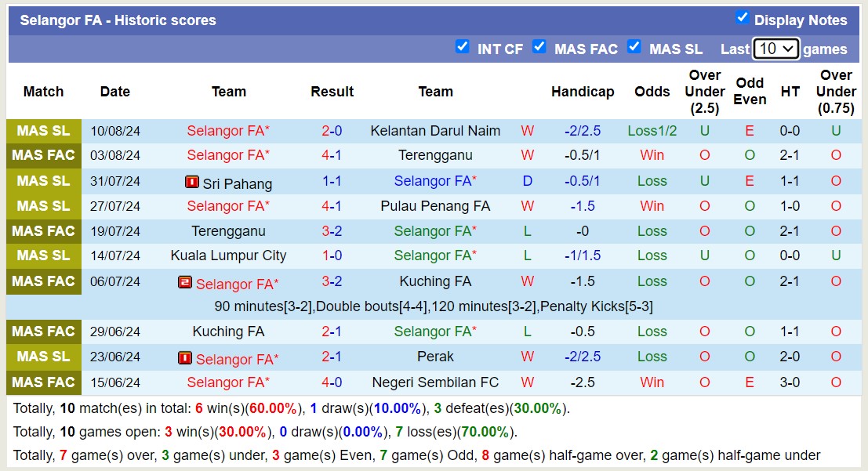This screenshot has height=471, width=868.
Task: Click the Selangor FA* link on the 03/08/24 row
Action: click(227, 156)
